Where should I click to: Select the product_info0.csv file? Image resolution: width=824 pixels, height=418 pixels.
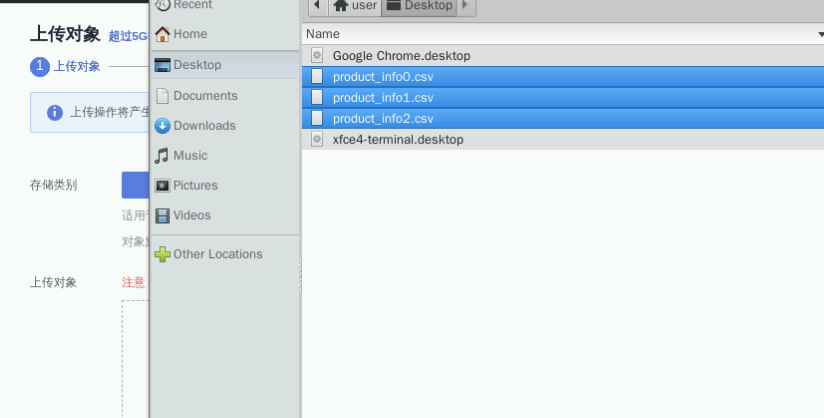(383, 77)
